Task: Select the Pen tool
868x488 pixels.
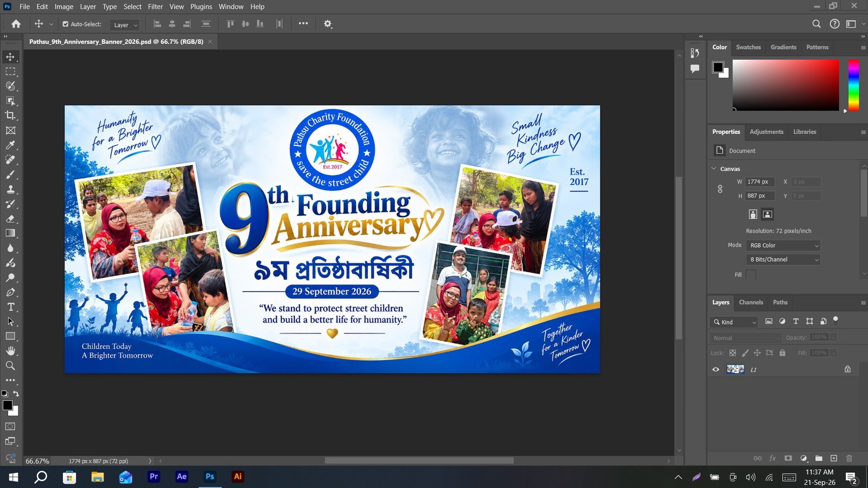Action: tap(10, 292)
